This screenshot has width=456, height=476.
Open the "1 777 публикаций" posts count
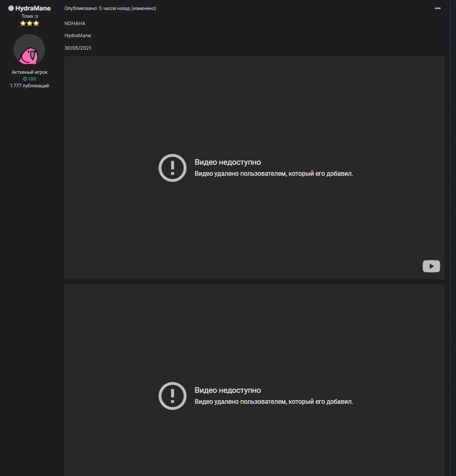point(29,86)
